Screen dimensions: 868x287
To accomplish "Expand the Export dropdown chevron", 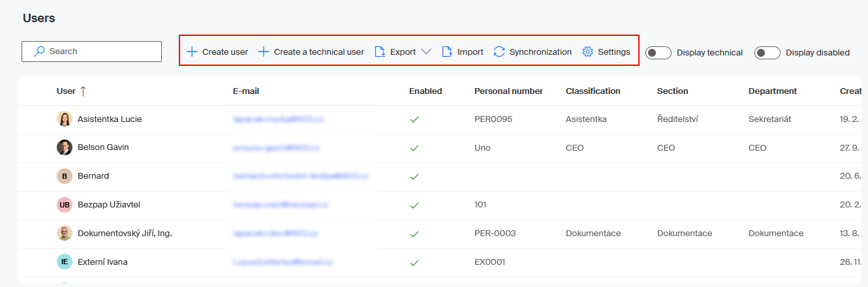I will click(426, 52).
